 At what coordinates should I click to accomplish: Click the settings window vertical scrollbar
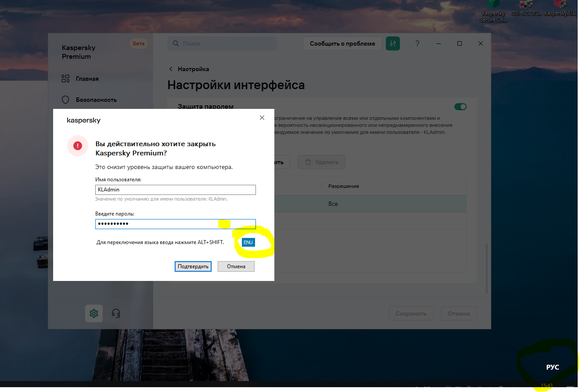(x=486, y=269)
